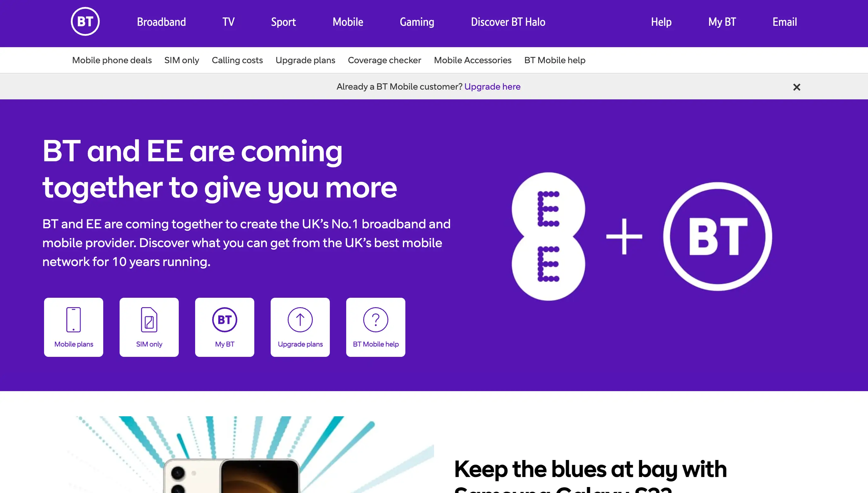Image resolution: width=868 pixels, height=493 pixels.
Task: Click the BT logo in header
Action: pos(85,22)
